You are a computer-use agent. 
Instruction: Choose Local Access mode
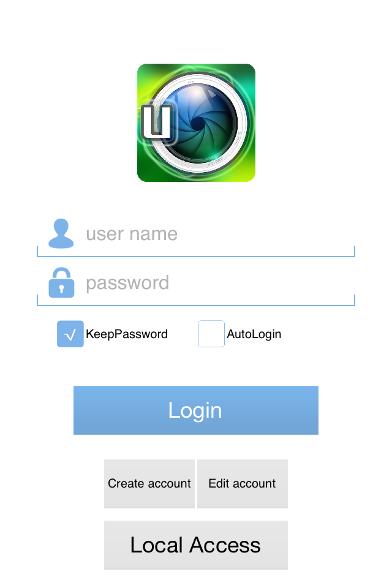pyautogui.click(x=196, y=545)
